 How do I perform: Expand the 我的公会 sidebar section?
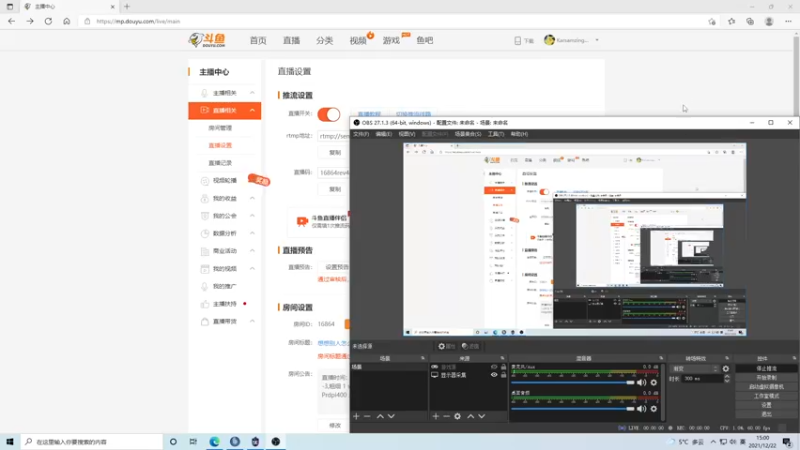click(x=252, y=216)
